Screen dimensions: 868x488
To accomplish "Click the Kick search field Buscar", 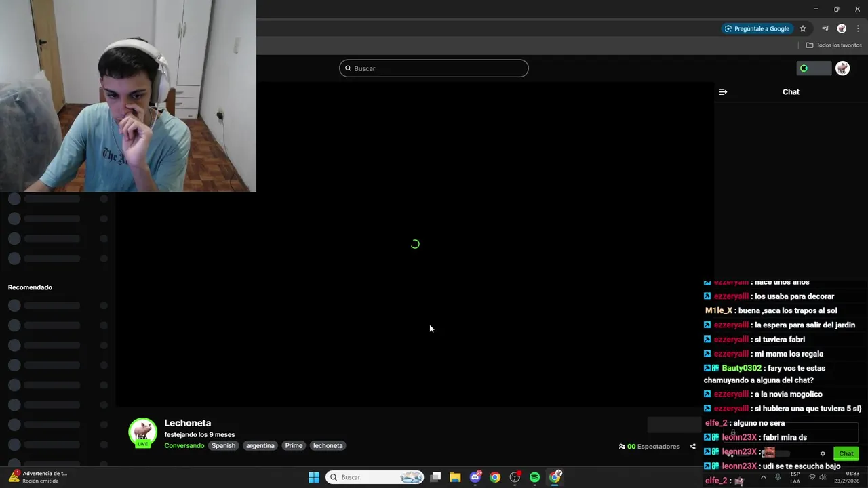I will (434, 68).
